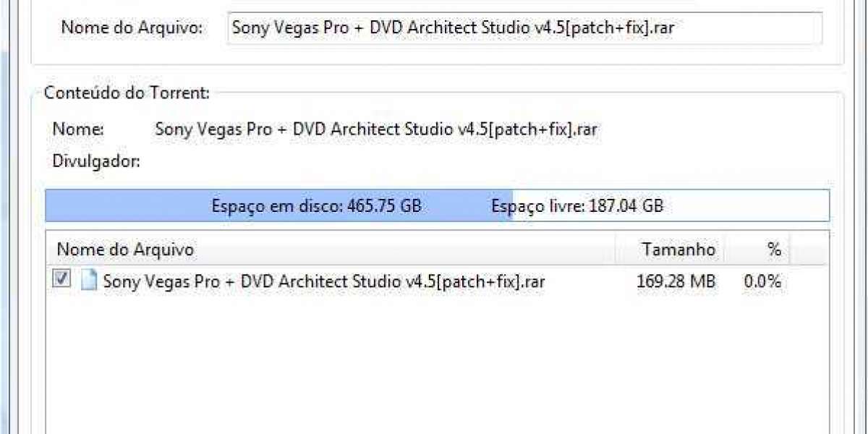Click divider between Tamanho and % headers
868x434 pixels.
pos(724,250)
